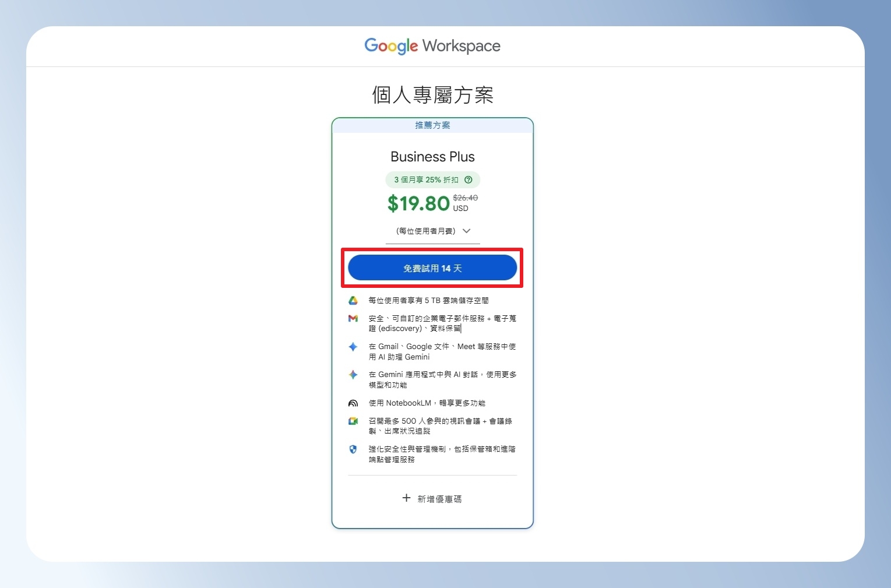
Task: Click the multicolor Gemini app icon
Action: coord(353,375)
